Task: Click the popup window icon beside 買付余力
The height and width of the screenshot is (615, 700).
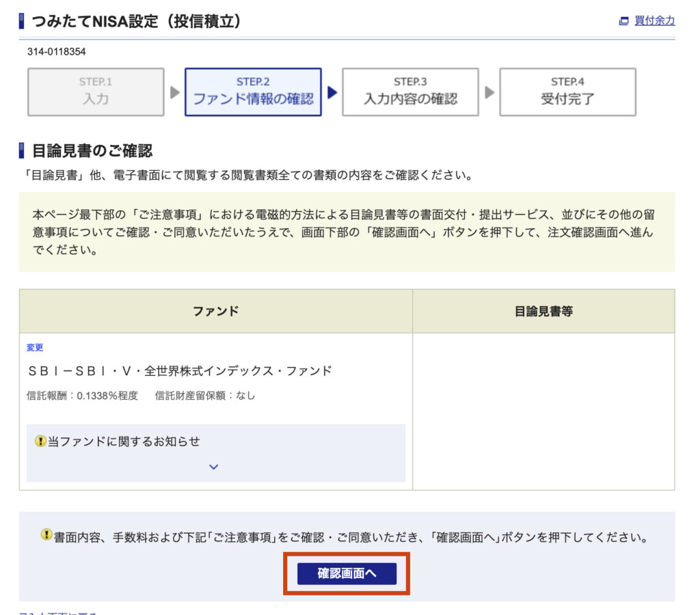Action: 623,21
